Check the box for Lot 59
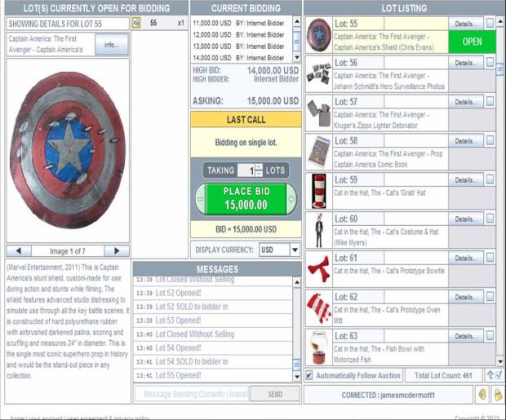506x420 pixels. click(490, 180)
